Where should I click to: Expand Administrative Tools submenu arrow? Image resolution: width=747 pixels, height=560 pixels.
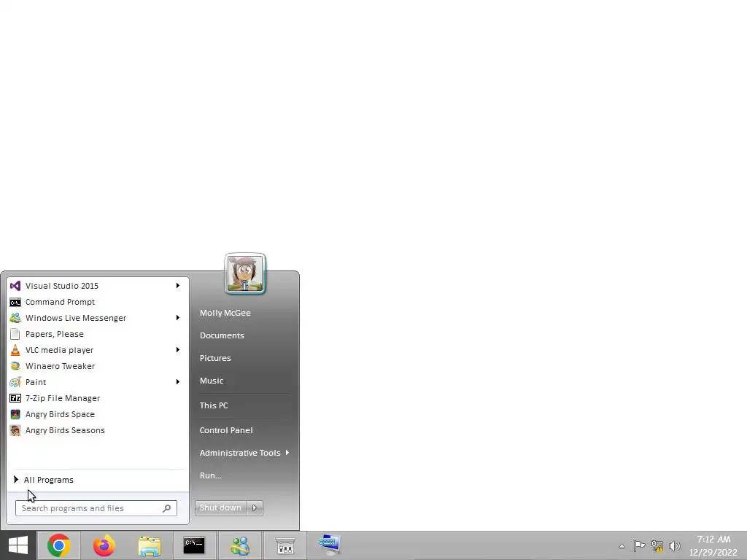pyautogui.click(x=287, y=453)
